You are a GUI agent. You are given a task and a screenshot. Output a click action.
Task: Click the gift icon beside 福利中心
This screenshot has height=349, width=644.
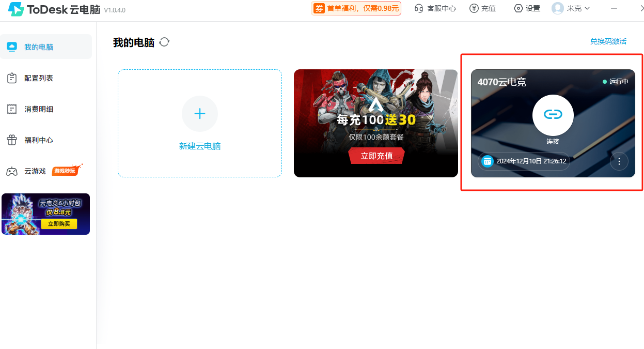pyautogui.click(x=12, y=140)
